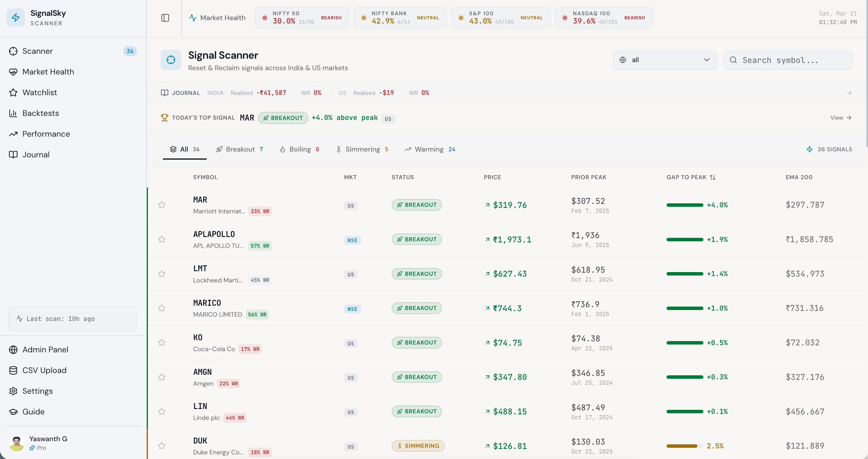Go to Watchlist in the sidebar
The height and width of the screenshot is (459, 868).
(73, 93)
